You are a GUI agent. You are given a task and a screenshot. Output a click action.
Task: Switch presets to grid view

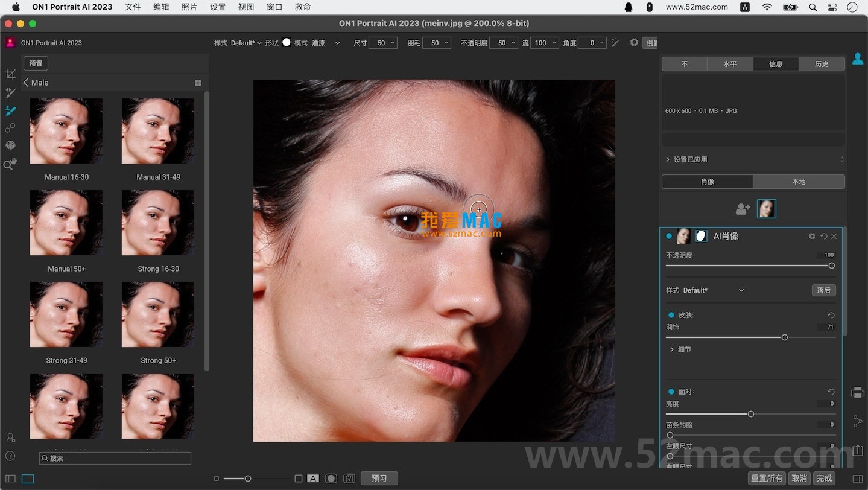point(198,83)
